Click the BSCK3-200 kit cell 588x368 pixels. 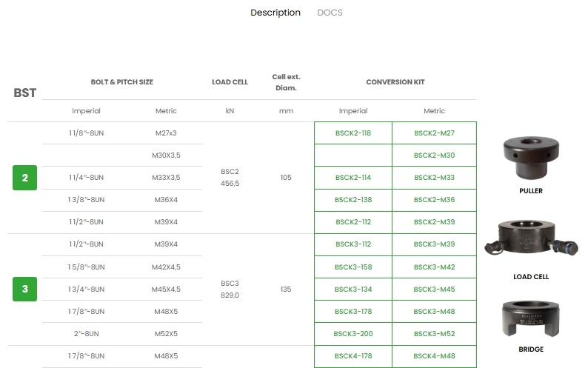tap(353, 334)
